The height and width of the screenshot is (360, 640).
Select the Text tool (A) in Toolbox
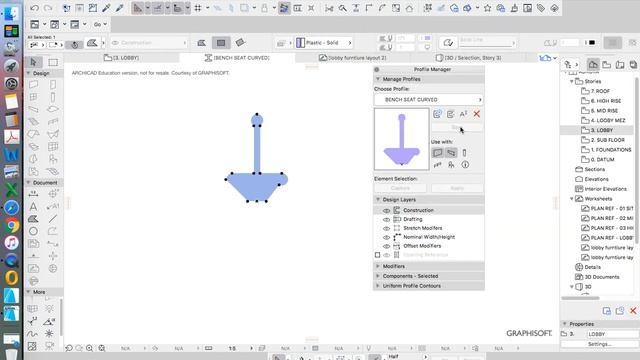point(33,207)
